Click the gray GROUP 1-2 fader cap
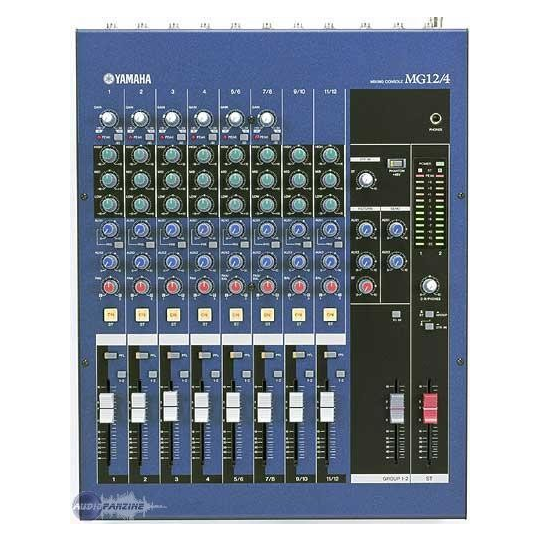 click(x=397, y=408)
